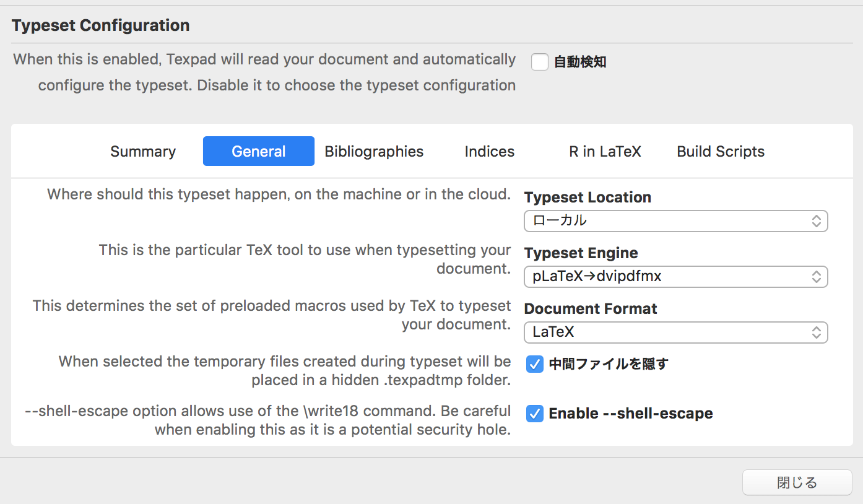Select the General tab

259,152
